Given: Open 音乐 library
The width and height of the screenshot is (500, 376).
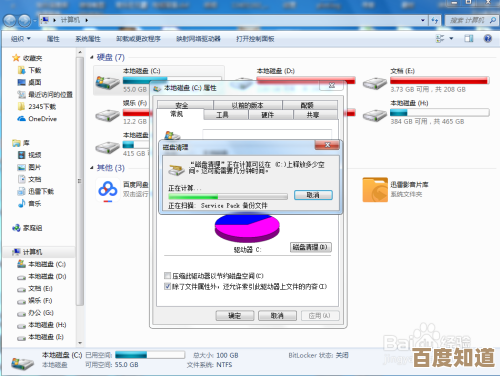Looking at the screenshot, I should 34,203.
